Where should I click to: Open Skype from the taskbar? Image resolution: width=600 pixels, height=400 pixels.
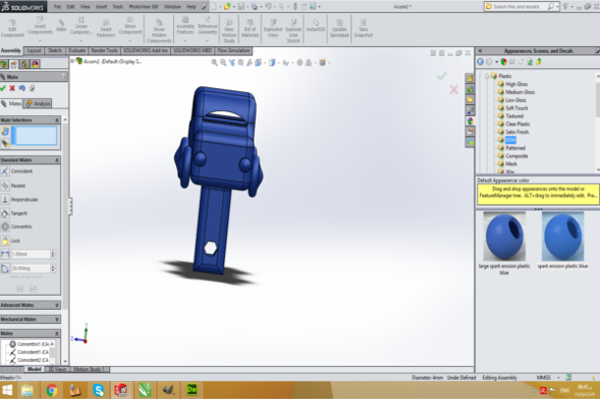pyautogui.click(x=99, y=390)
